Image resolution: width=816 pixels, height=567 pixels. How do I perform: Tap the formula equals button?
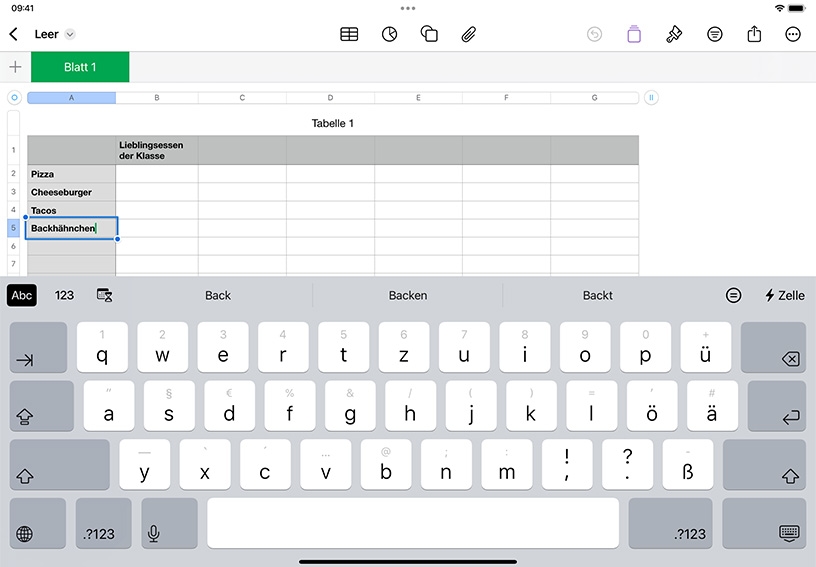(733, 295)
